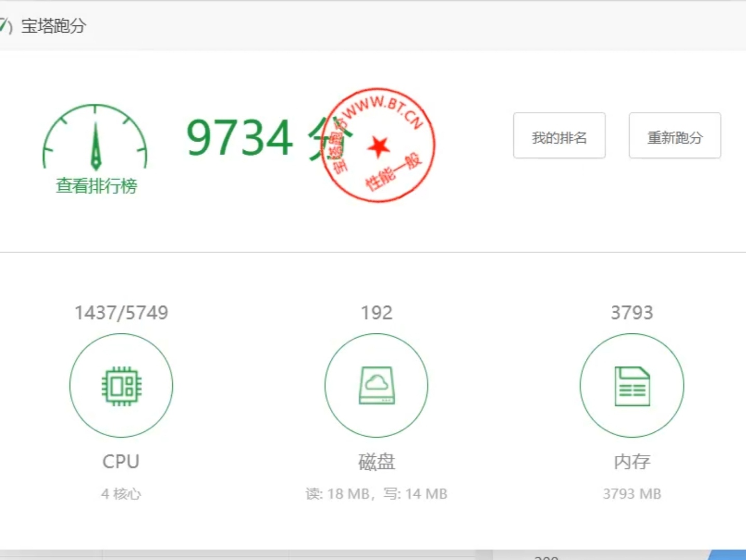Click the 内存 label text
Screen dimensions: 746x560
coord(632,461)
